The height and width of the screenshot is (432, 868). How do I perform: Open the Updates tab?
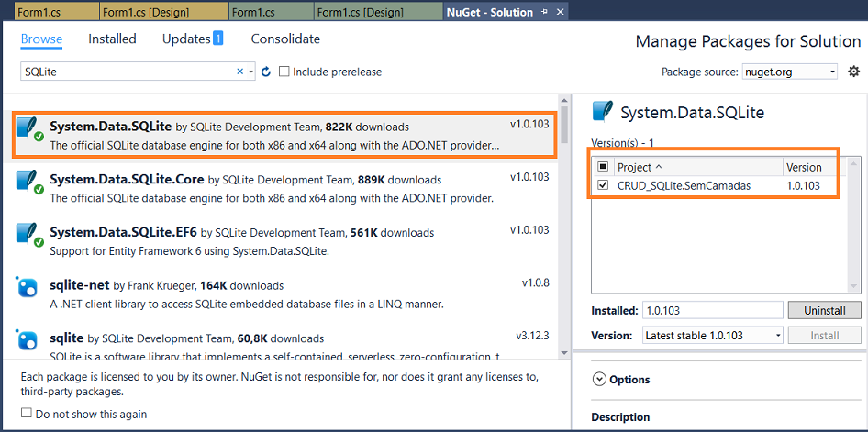click(186, 39)
